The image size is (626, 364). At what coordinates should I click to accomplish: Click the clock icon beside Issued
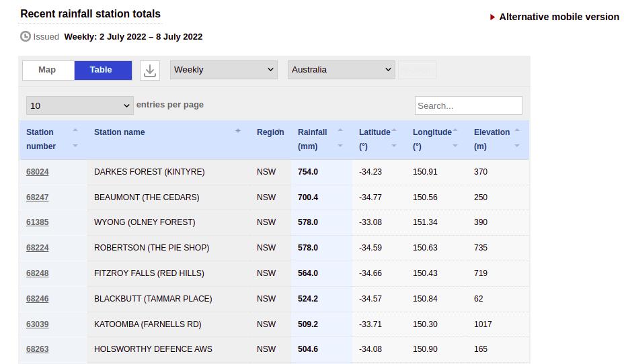coord(25,37)
